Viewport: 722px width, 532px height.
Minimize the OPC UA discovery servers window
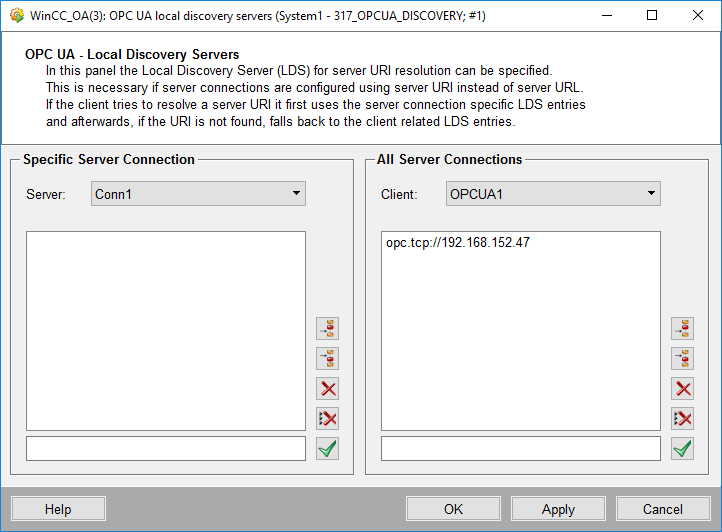607,15
